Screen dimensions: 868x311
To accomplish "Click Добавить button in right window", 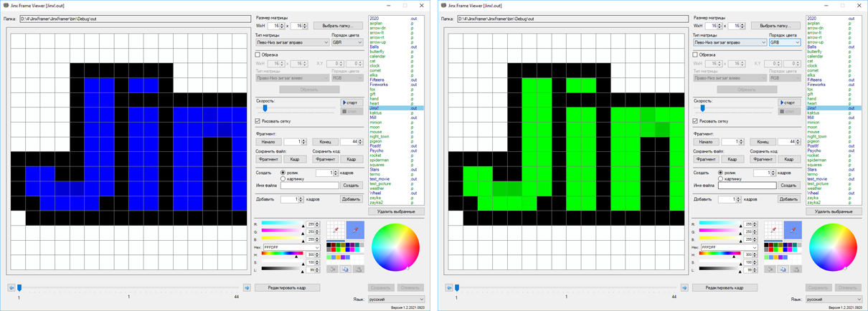I will pos(789,199).
